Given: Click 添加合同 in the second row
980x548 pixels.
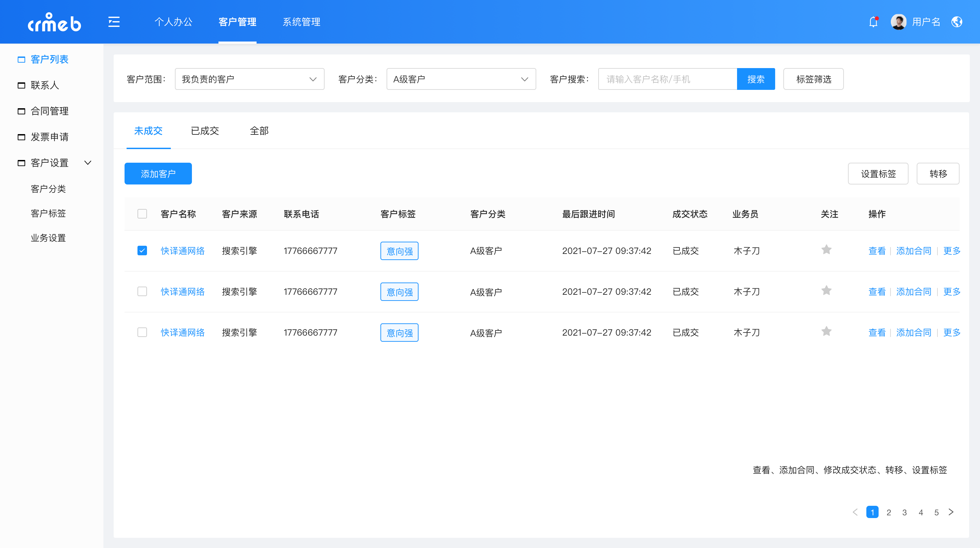Looking at the screenshot, I should (914, 291).
